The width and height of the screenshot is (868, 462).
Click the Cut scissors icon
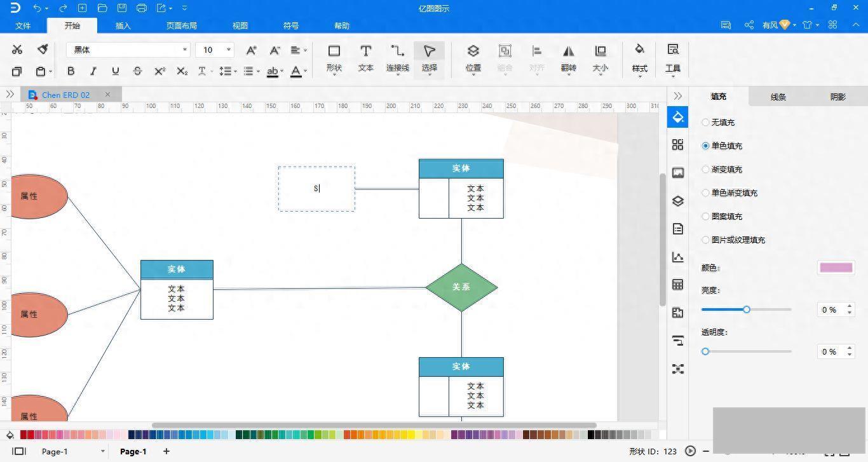click(17, 50)
